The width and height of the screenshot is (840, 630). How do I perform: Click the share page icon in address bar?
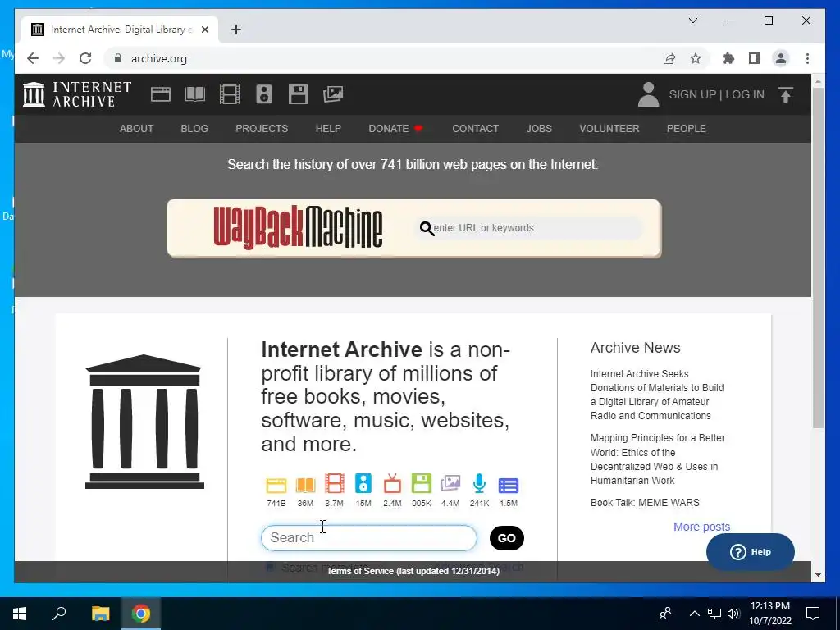coord(669,58)
